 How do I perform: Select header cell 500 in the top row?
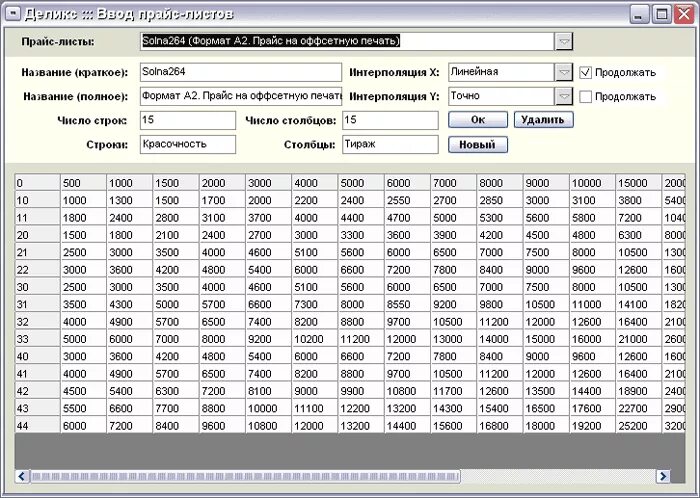pyautogui.click(x=83, y=183)
